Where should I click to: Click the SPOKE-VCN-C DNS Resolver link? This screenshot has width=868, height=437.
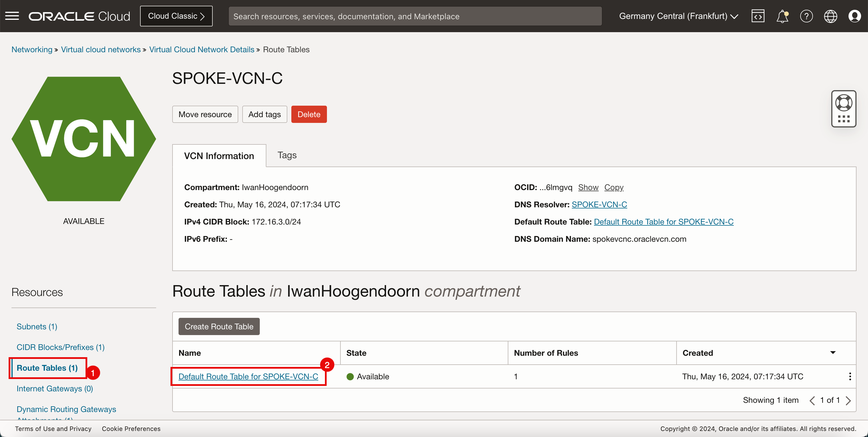click(x=599, y=204)
